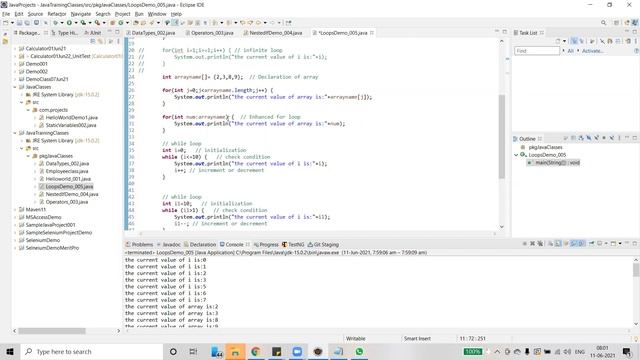Click Remove Launch X icon in Console
This screenshot has width=640, height=360.
point(532,244)
